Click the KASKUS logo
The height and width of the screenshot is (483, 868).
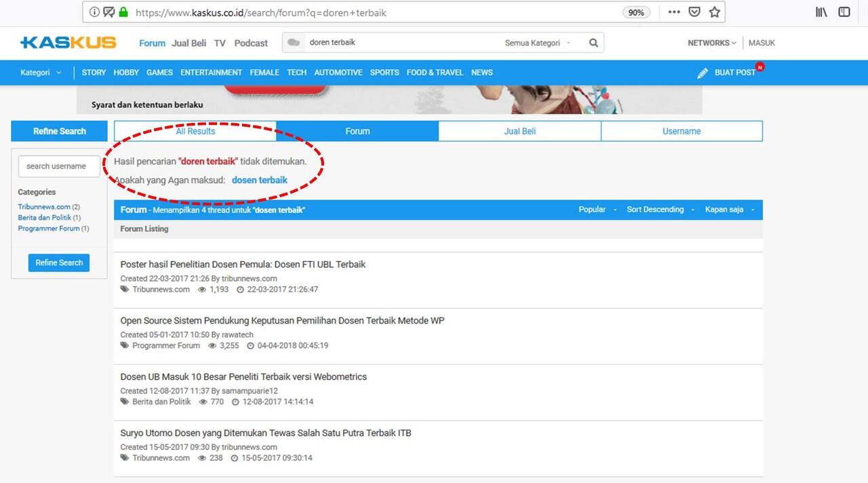pos(68,43)
